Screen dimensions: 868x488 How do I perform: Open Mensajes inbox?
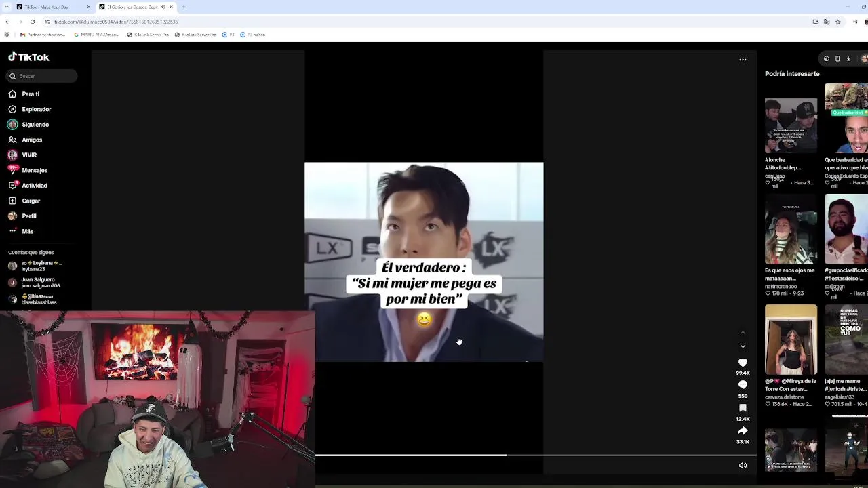tap(28, 170)
